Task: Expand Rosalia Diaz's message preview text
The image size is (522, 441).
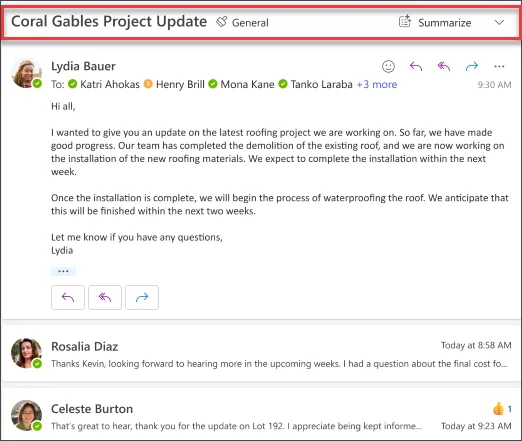Action: click(x=279, y=364)
